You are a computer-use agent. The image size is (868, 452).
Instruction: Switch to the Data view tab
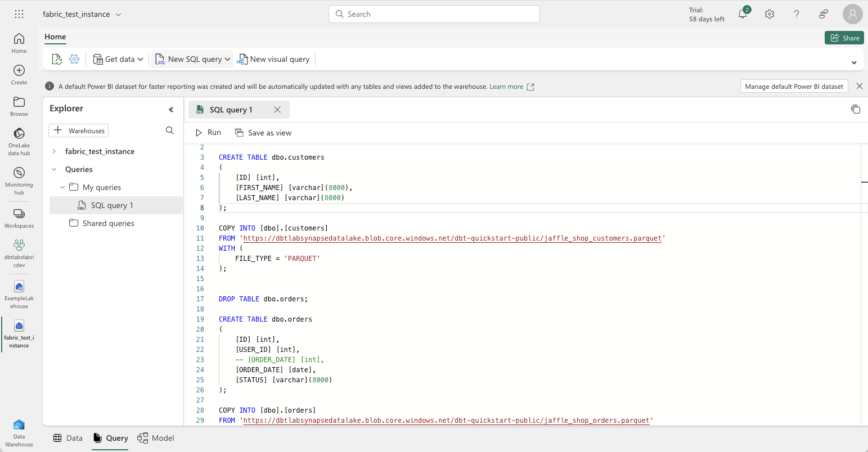68,437
